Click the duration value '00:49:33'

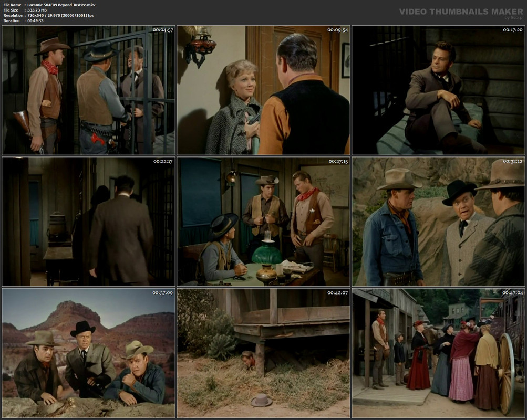(x=36, y=21)
